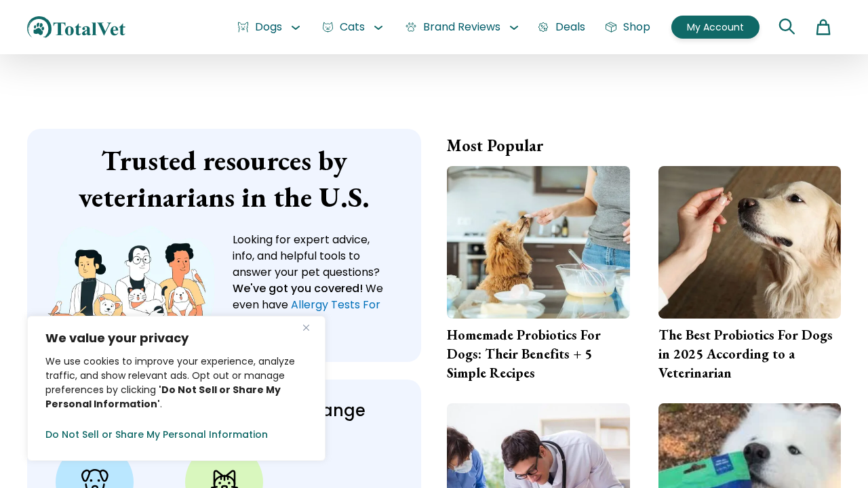Open the shopping bag cart icon
Viewport: 868px width, 488px height.
pyautogui.click(x=823, y=27)
